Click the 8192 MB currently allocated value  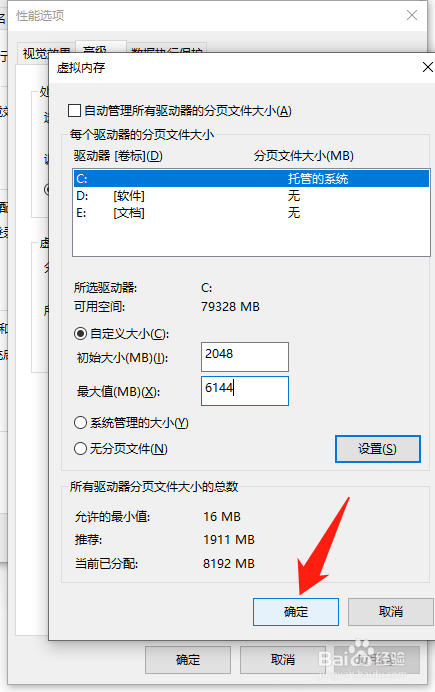point(229,564)
